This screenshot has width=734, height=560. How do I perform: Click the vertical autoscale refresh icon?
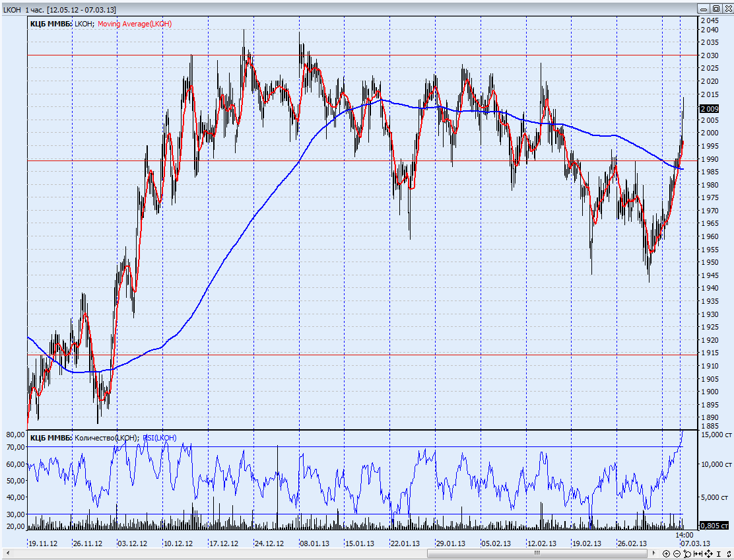tap(729, 554)
